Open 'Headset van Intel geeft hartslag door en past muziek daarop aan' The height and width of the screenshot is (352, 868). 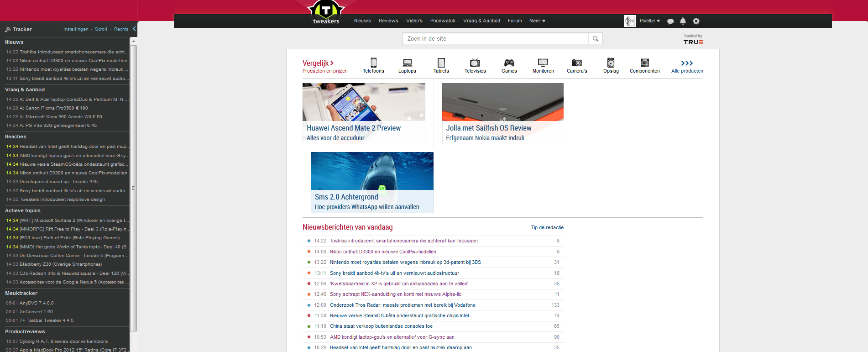click(401, 347)
